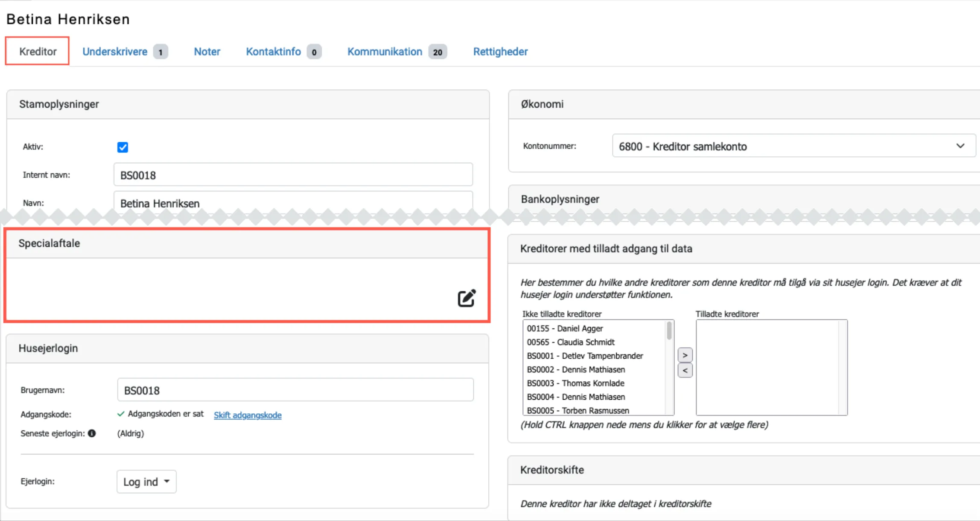
Task: Move creditor left with the < arrow button
Action: 685,370
